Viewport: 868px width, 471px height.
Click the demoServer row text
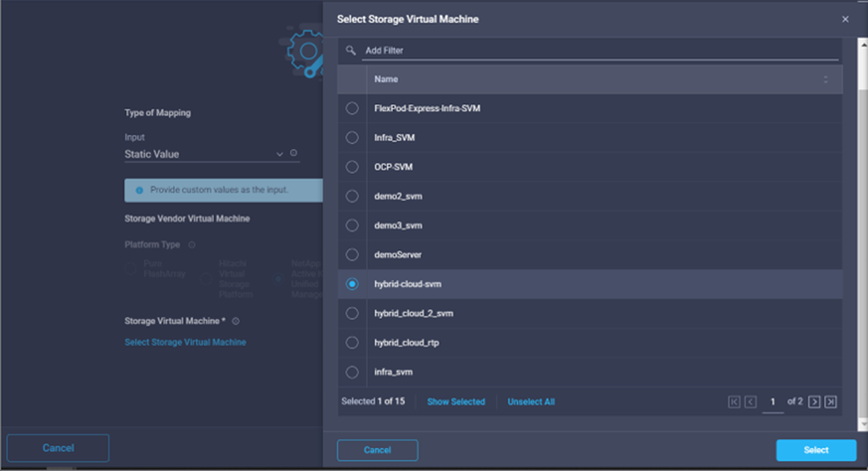pos(398,255)
